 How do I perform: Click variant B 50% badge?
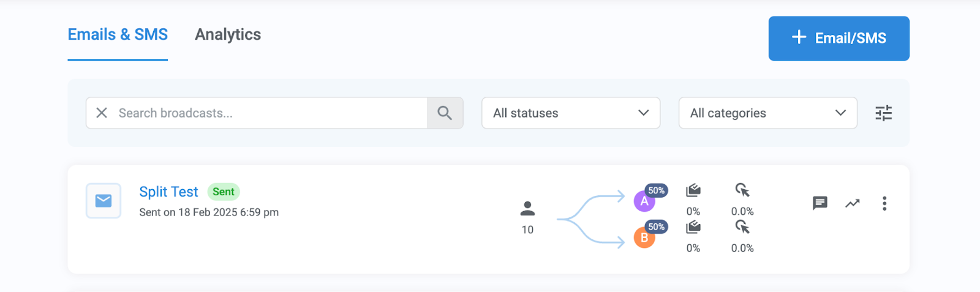click(x=656, y=226)
